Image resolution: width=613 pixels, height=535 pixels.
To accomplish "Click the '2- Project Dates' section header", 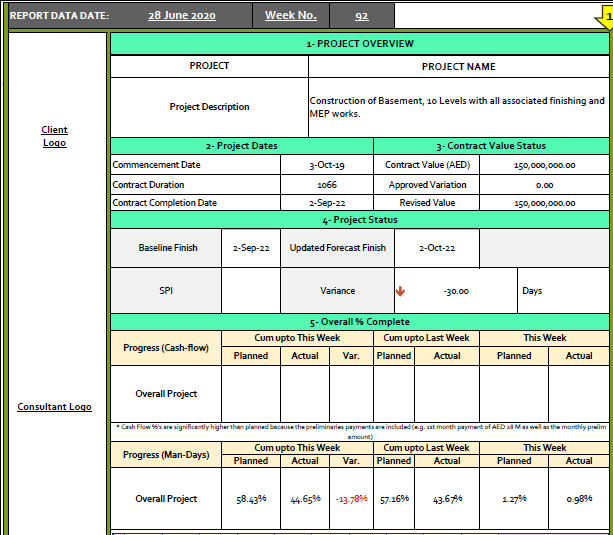I will pyautogui.click(x=242, y=146).
